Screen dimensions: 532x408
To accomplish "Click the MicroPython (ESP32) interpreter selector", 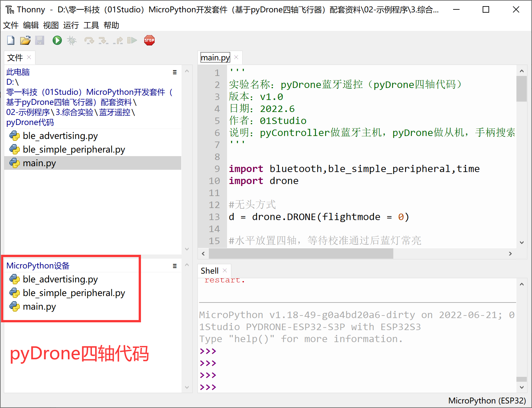I will [x=487, y=401].
